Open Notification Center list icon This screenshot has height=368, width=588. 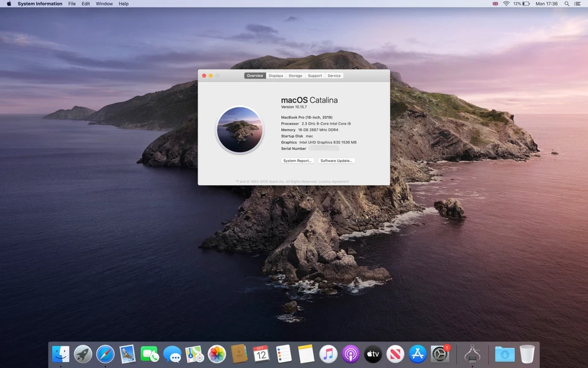[578, 4]
